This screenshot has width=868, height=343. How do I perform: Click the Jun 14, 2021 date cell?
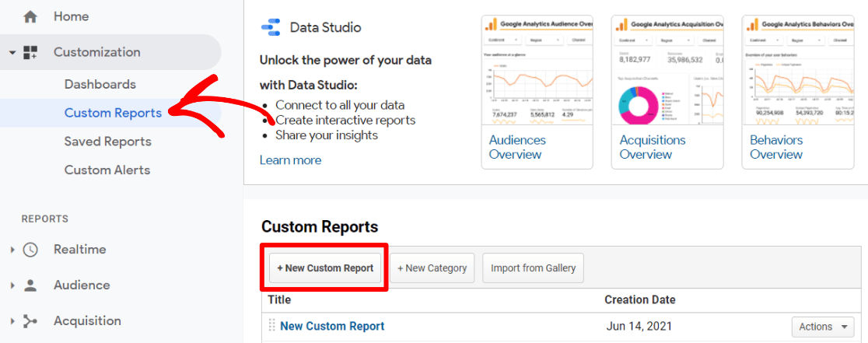pos(639,327)
